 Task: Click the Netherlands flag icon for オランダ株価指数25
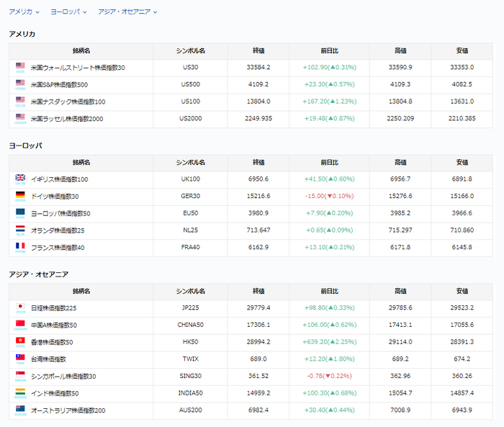pyautogui.click(x=20, y=230)
